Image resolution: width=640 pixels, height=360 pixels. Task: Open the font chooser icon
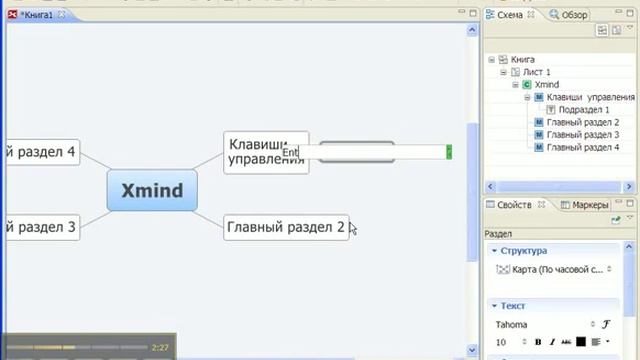pyautogui.click(x=606, y=324)
